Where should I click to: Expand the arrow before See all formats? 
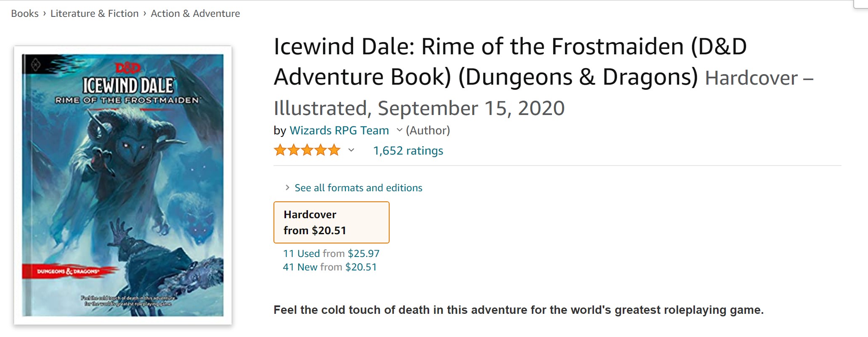pyautogui.click(x=287, y=187)
